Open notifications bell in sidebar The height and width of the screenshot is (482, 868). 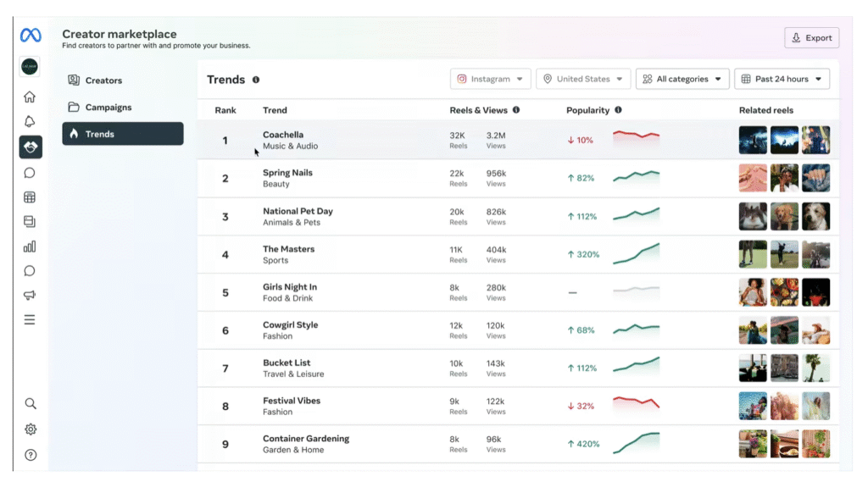pos(30,122)
